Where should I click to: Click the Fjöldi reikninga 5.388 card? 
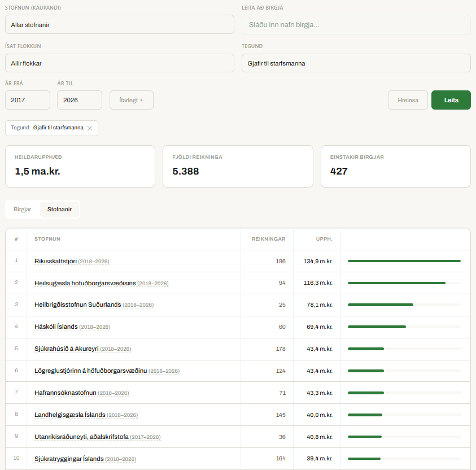[238, 166]
